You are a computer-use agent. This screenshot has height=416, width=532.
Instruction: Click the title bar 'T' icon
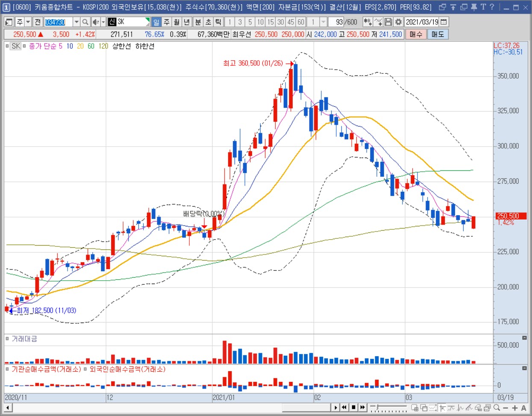(x=483, y=7)
